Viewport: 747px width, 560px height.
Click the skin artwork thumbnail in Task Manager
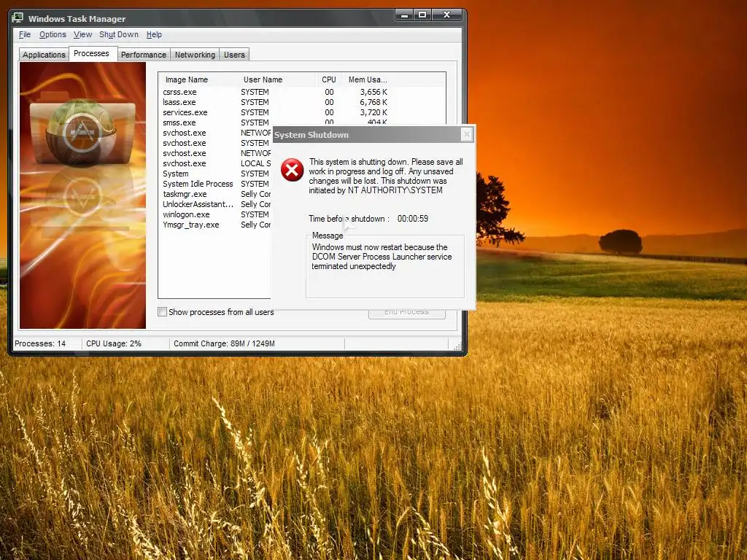(82, 195)
